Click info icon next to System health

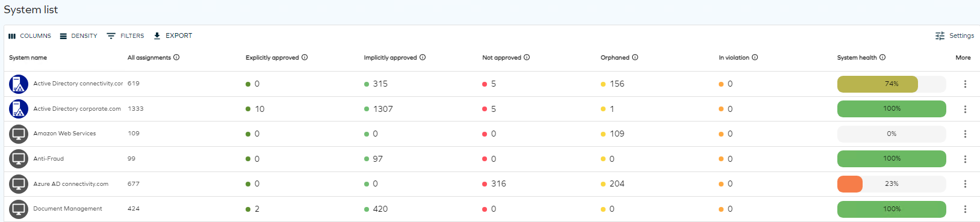(882, 58)
